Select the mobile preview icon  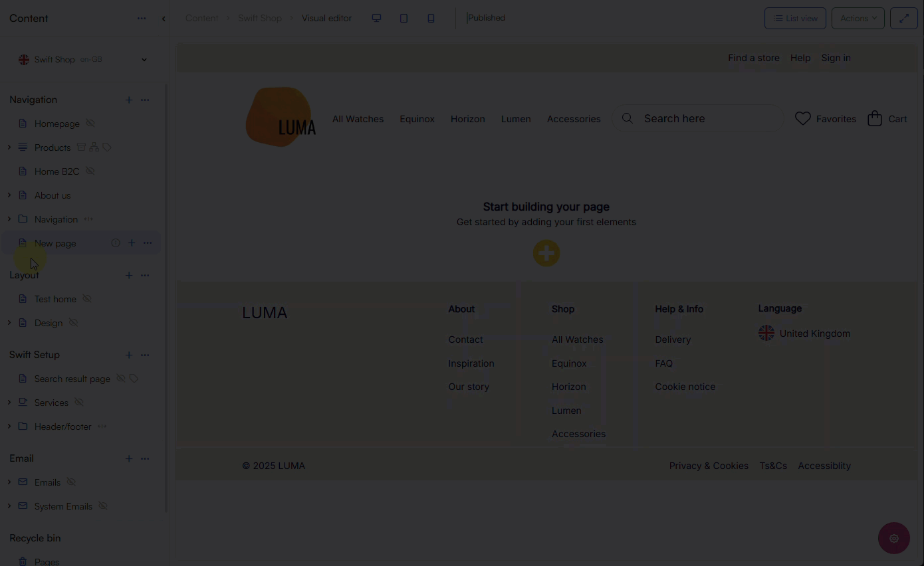pos(431,18)
